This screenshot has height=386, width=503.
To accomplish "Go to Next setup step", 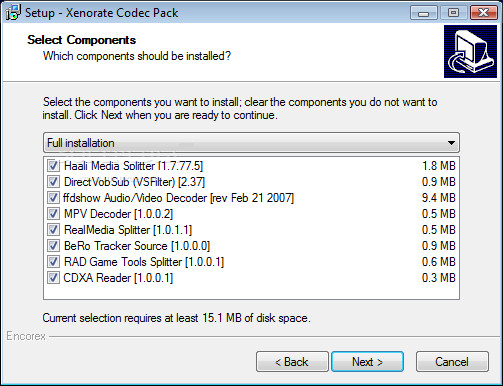I will click(367, 362).
